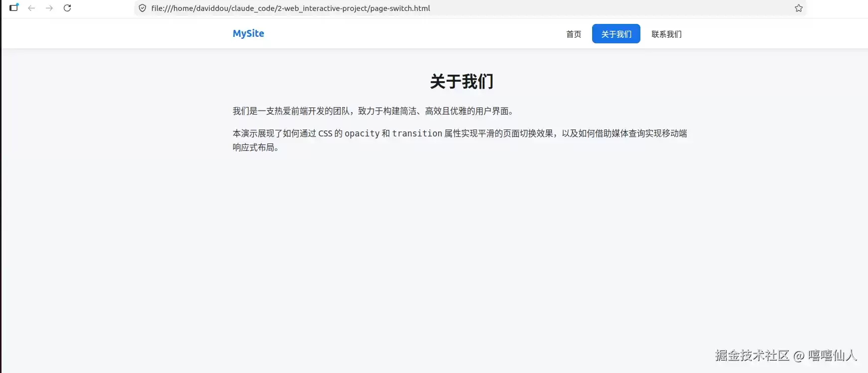Go to the 首页 nav item
This screenshot has width=868, height=373.
click(574, 34)
